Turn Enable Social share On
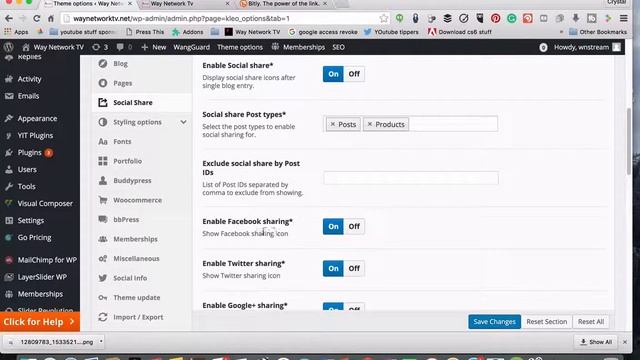Viewport: 640px width, 360px height. pos(333,74)
